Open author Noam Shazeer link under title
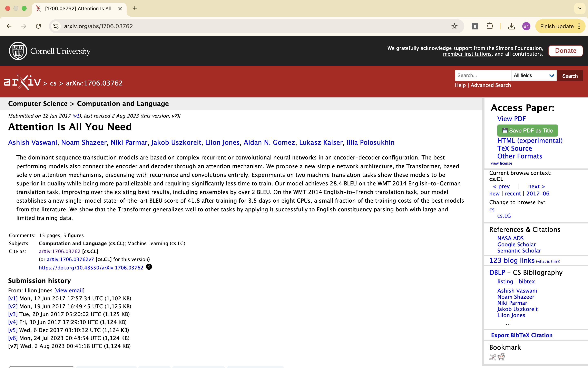The image size is (588, 368). [x=84, y=142]
